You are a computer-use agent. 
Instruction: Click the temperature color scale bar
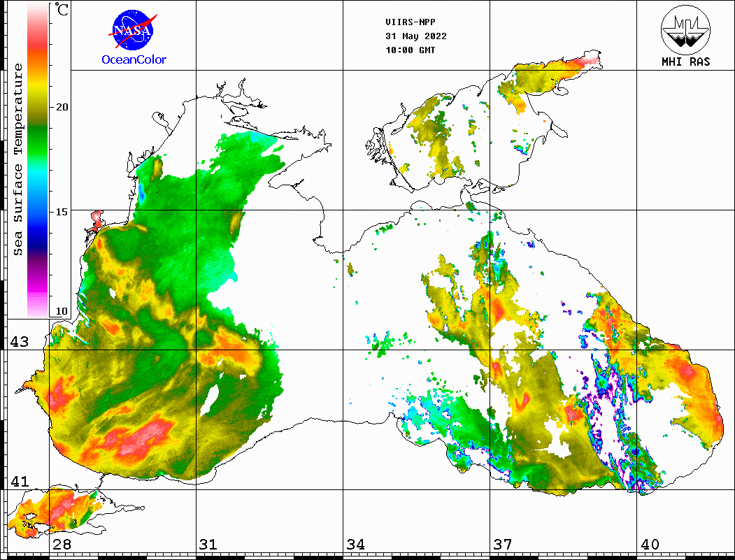[38, 160]
